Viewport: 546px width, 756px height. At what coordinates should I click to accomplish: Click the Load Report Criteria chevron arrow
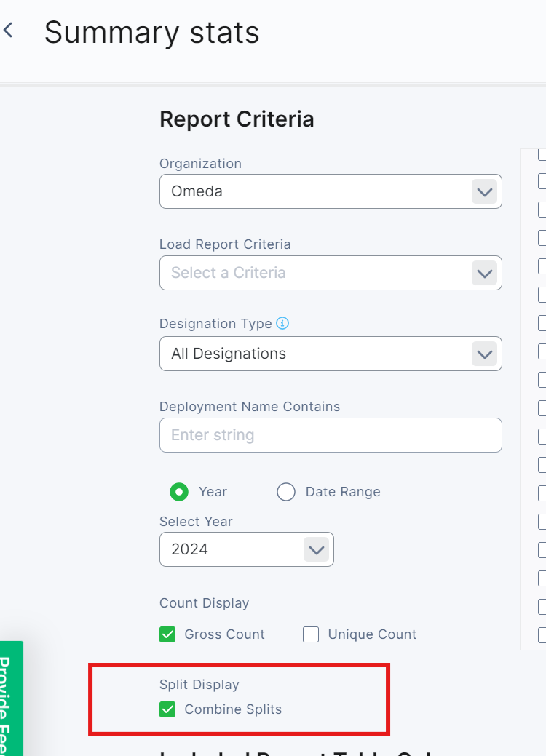tap(483, 274)
